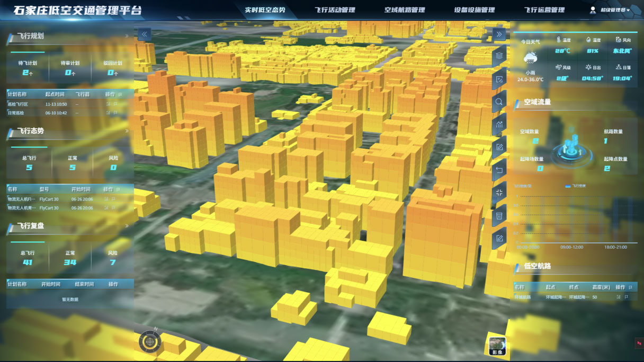644x362 pixels.
Task: Select the trash delete tool icon
Action: (499, 216)
